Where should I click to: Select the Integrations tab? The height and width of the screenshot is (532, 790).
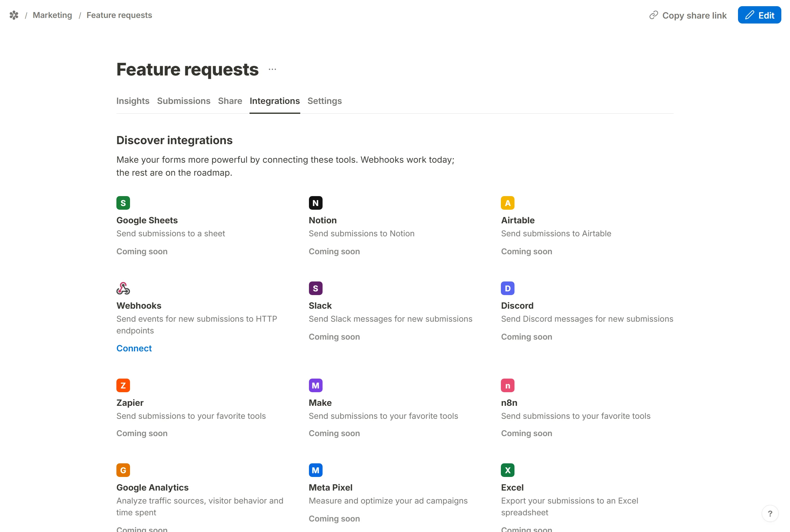pyautogui.click(x=275, y=101)
